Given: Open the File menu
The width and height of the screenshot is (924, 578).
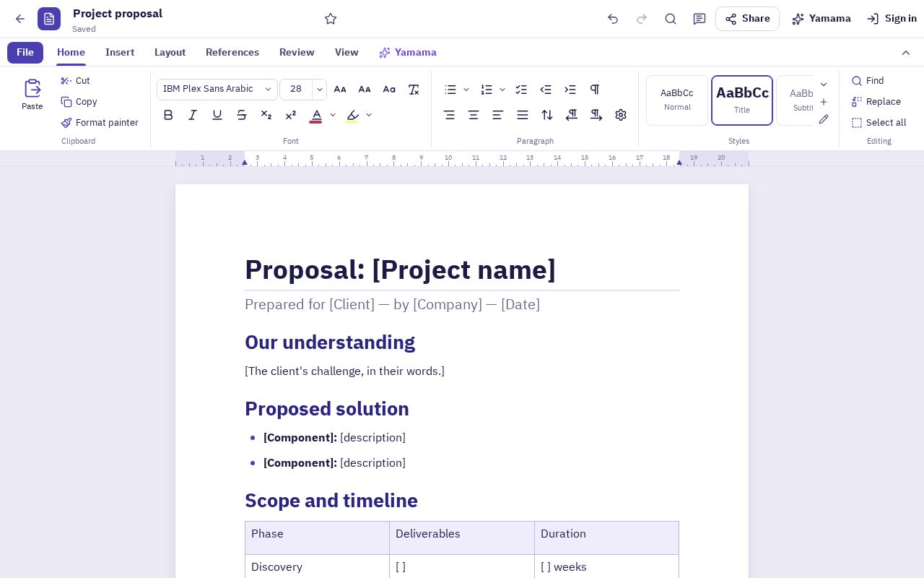Looking at the screenshot, I should click(25, 53).
